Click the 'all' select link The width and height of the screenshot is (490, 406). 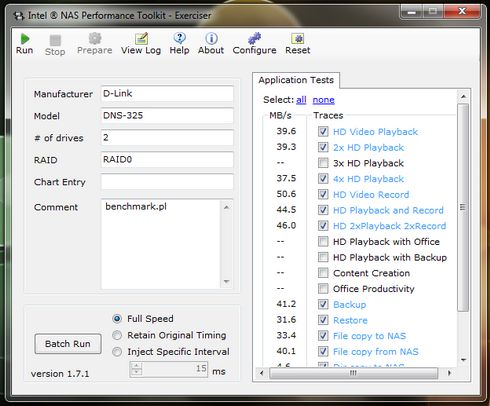tap(301, 100)
